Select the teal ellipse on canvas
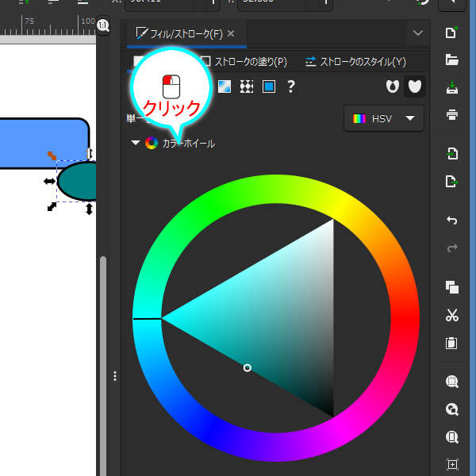The height and width of the screenshot is (476, 476). pos(78,181)
